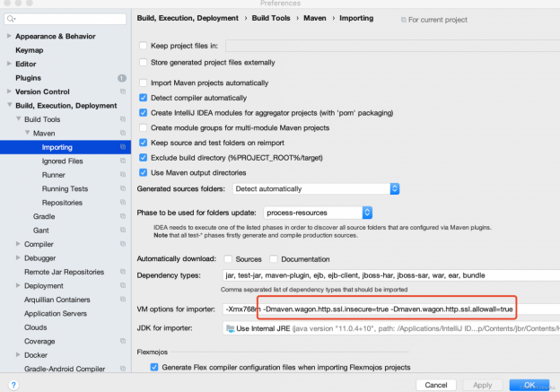Click project-level icon beside Gradle
Image resolution: width=560 pixels, height=392 pixels.
pyautogui.click(x=123, y=216)
